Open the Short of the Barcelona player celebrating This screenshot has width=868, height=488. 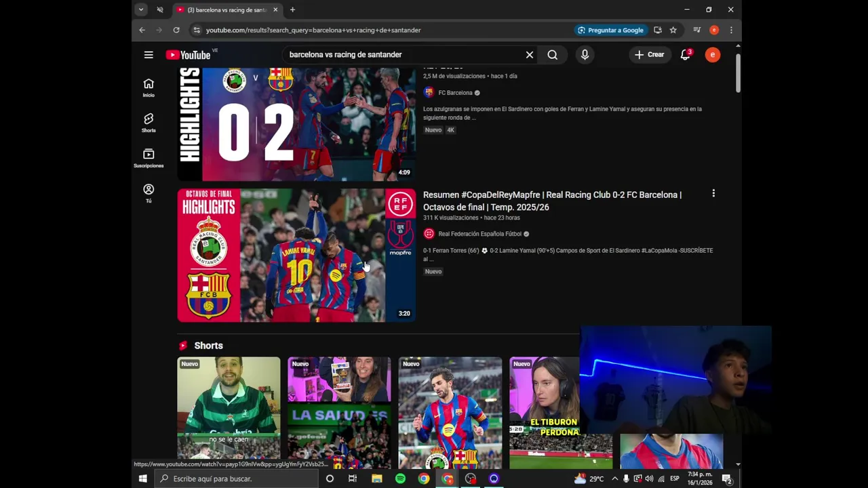click(x=450, y=412)
